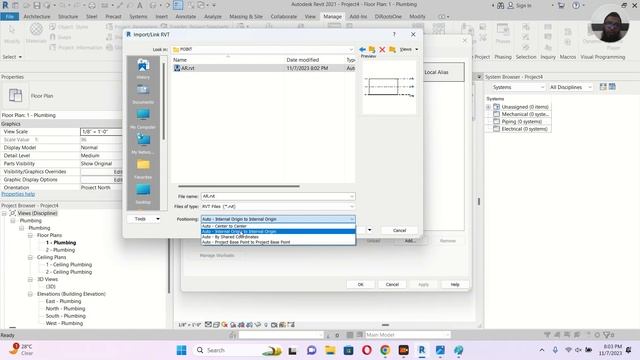The image size is (640, 360).
Task: Open My Computer location in dialog sidebar
Action: tap(143, 119)
